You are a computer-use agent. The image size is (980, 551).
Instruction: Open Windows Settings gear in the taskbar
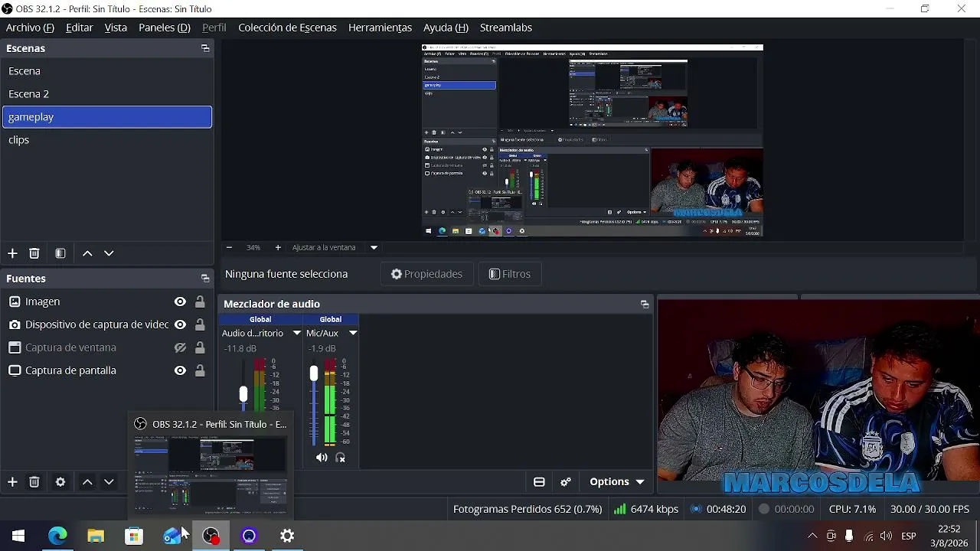pyautogui.click(x=287, y=536)
